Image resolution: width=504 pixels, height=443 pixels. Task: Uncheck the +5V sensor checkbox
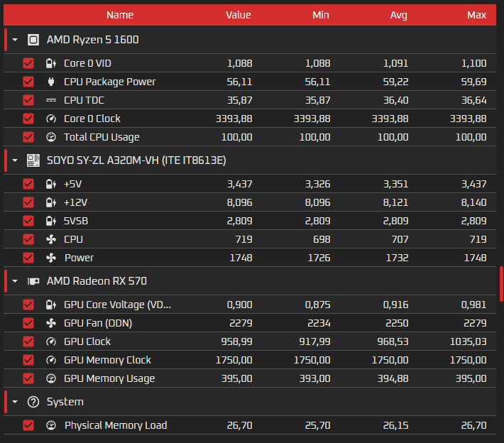(28, 184)
